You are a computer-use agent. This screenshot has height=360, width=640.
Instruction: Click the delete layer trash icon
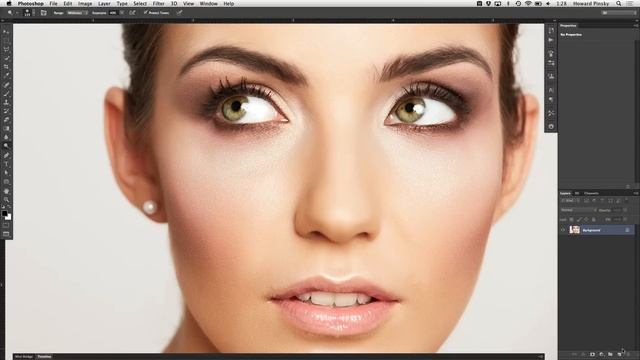629,354
